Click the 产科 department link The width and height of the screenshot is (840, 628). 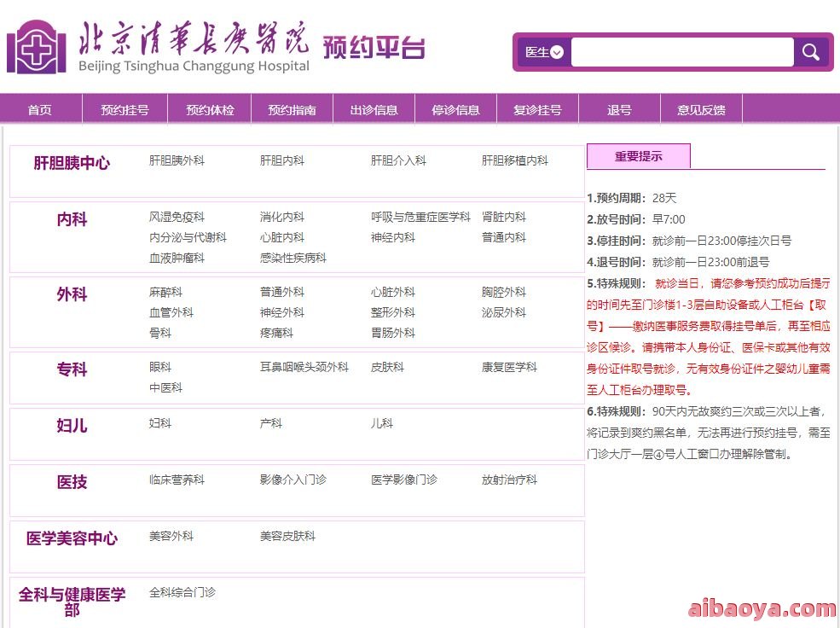271,423
